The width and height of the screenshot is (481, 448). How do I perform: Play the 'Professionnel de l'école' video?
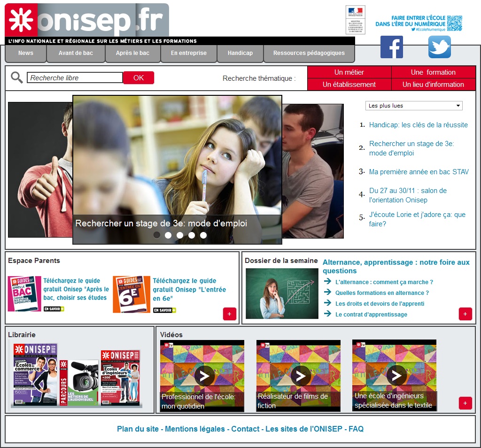pos(204,375)
